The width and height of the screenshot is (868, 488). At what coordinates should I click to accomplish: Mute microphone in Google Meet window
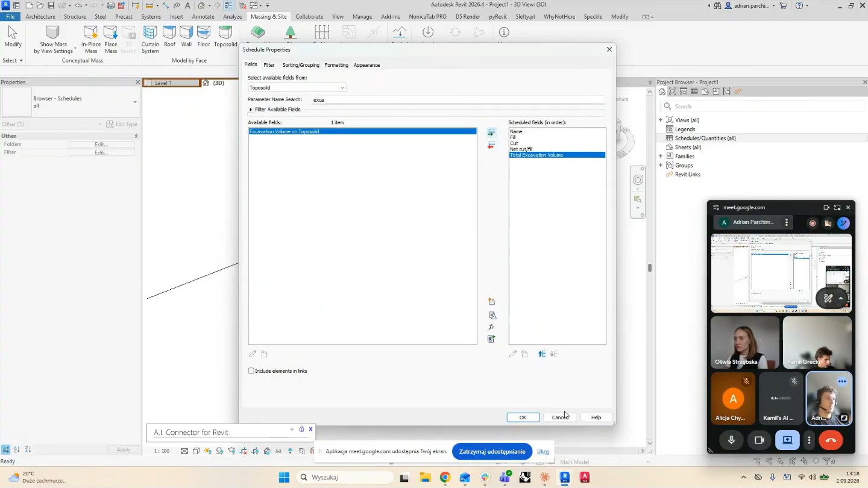[731, 440]
